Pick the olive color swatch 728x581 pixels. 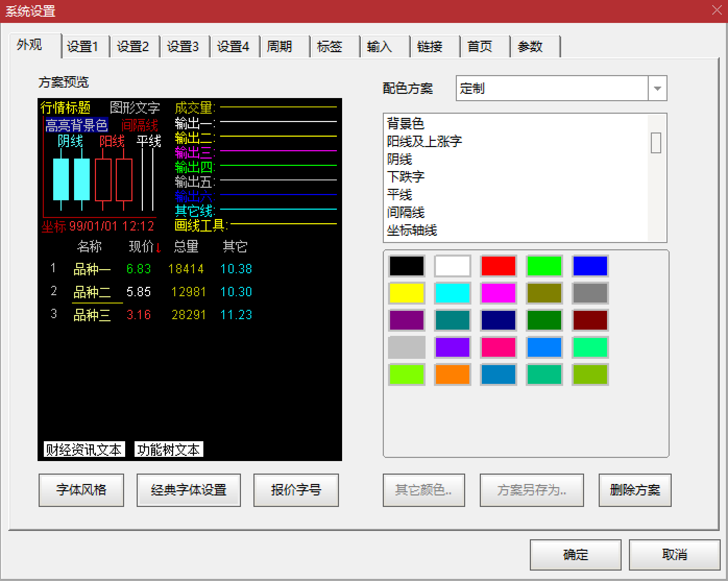(544, 293)
